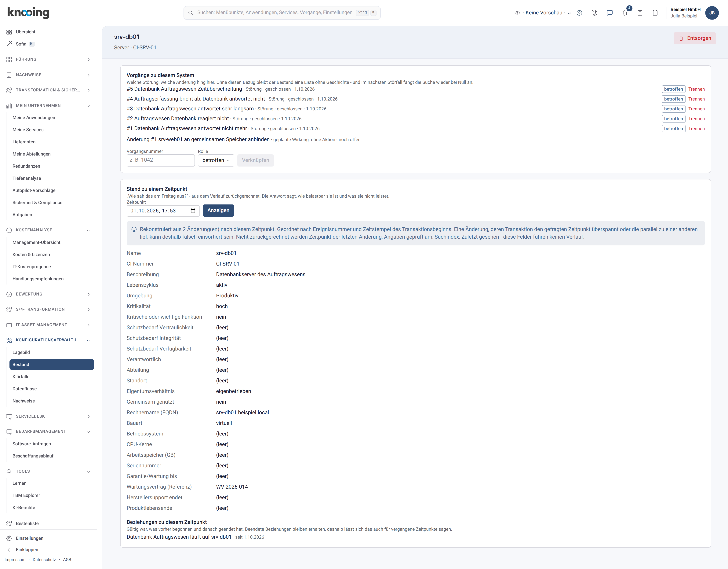Viewport: 728px width, 569px height.
Task: Focus the Vorgangsnummer input field
Action: tap(161, 160)
